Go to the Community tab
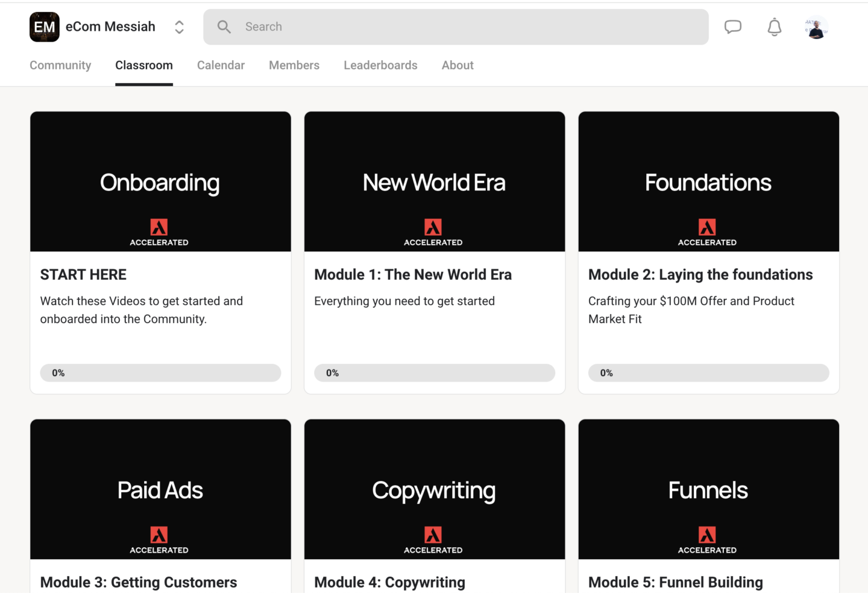868x593 pixels. click(60, 65)
